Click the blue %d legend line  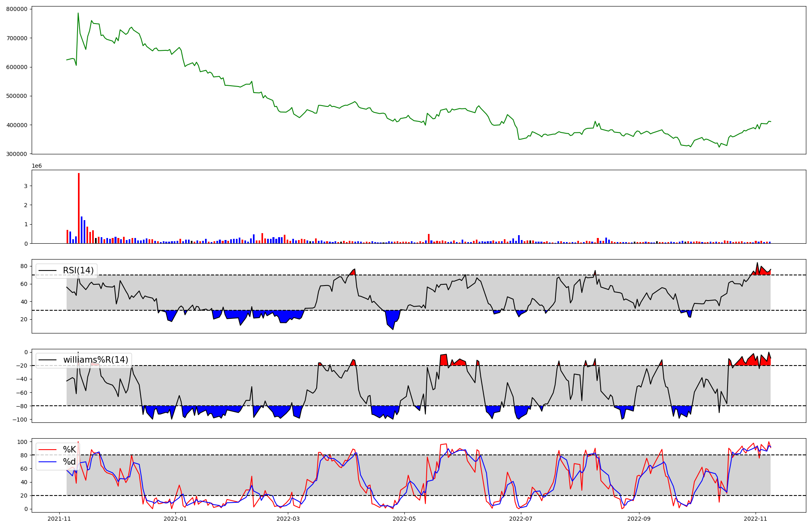[x=48, y=462]
